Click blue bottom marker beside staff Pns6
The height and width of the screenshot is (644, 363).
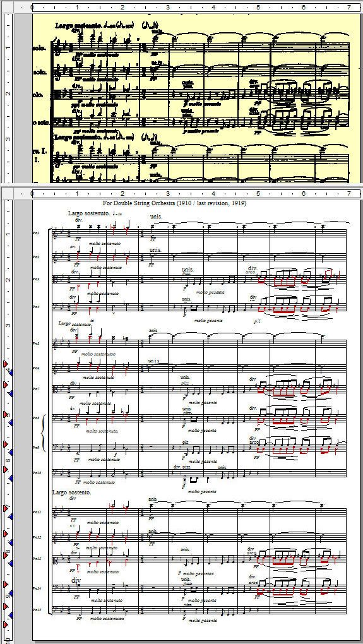coord(11,372)
